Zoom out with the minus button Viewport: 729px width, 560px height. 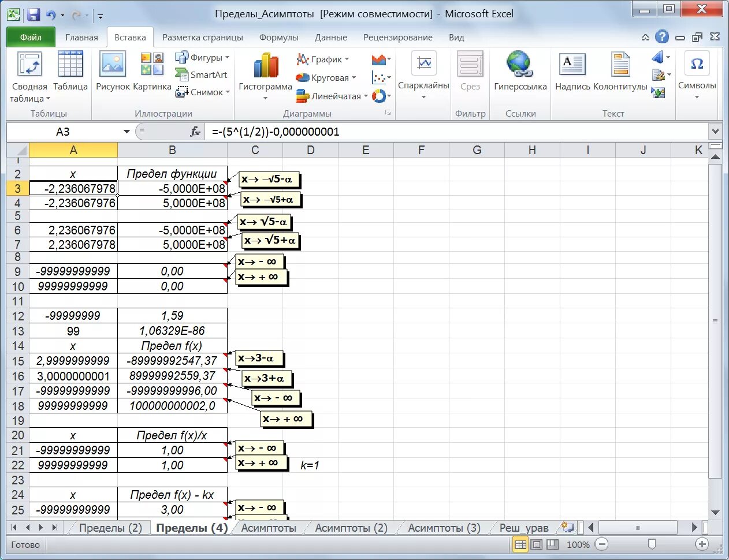[602, 544]
